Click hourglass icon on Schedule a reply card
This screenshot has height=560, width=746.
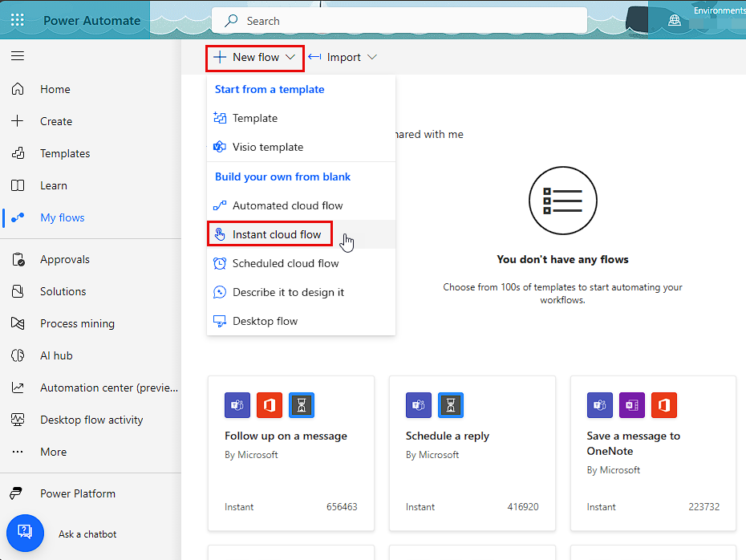click(451, 405)
